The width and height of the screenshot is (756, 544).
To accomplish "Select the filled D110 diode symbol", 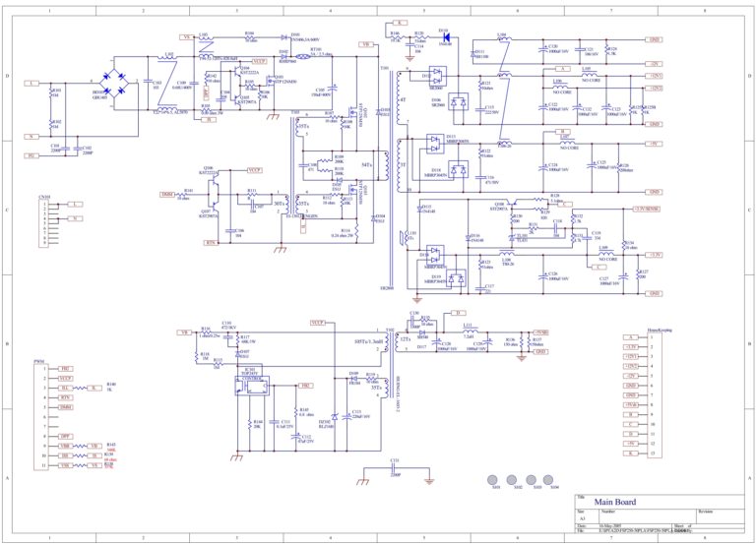I will click(x=447, y=36).
